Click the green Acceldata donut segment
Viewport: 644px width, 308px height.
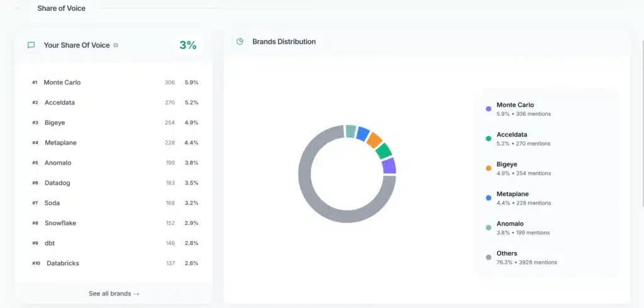[x=384, y=151]
